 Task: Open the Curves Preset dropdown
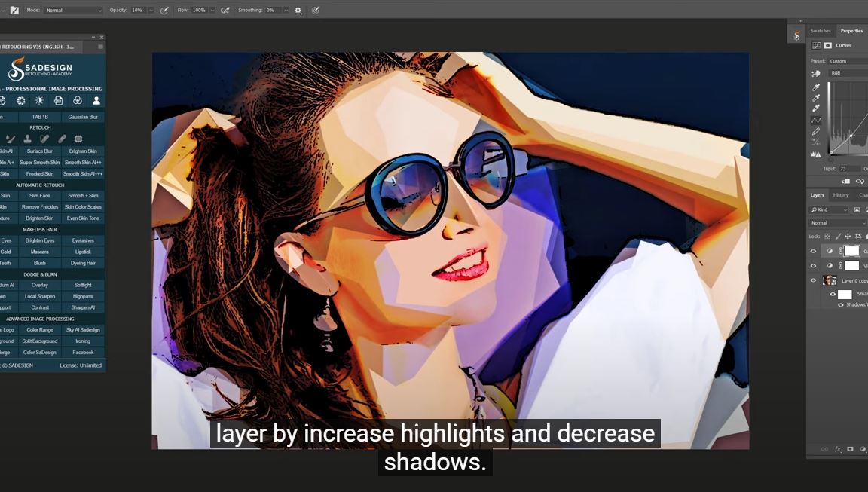point(847,61)
